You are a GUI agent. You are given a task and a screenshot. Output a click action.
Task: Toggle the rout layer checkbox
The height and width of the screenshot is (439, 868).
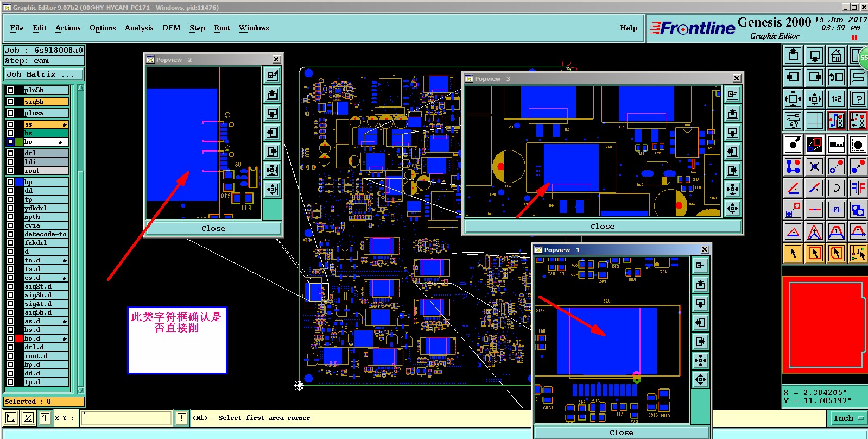pos(10,171)
